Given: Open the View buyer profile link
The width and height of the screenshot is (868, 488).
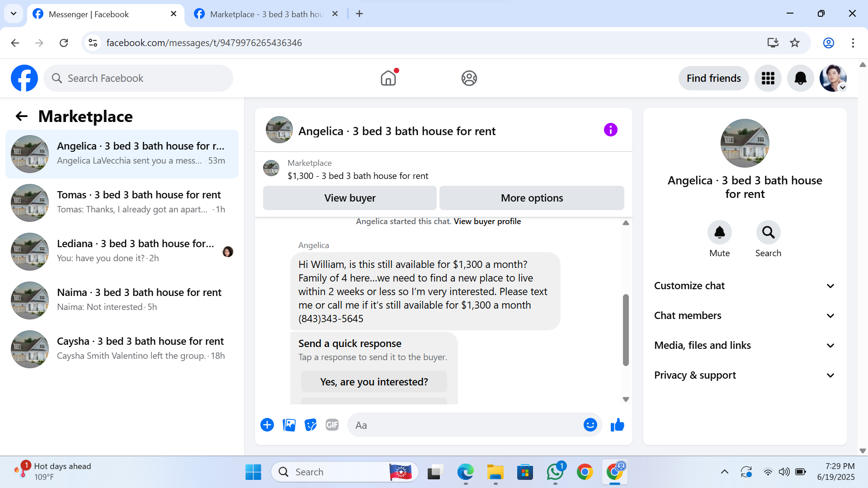Looking at the screenshot, I should click(x=487, y=221).
